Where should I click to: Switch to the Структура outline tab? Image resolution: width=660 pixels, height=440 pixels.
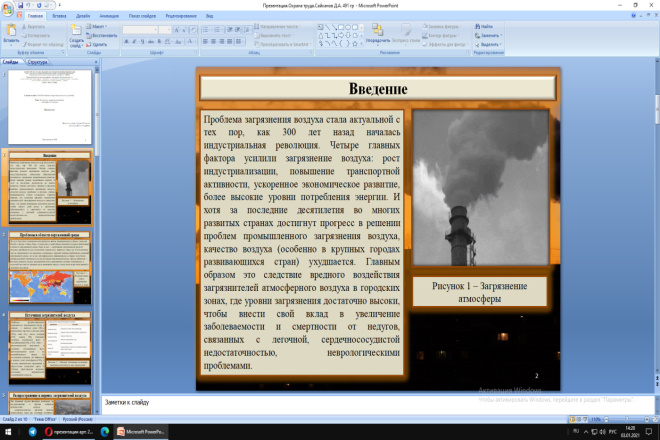(37, 62)
